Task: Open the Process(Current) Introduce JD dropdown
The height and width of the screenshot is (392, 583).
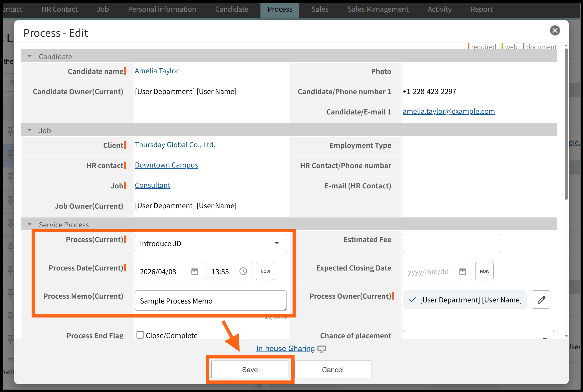Action: point(211,243)
